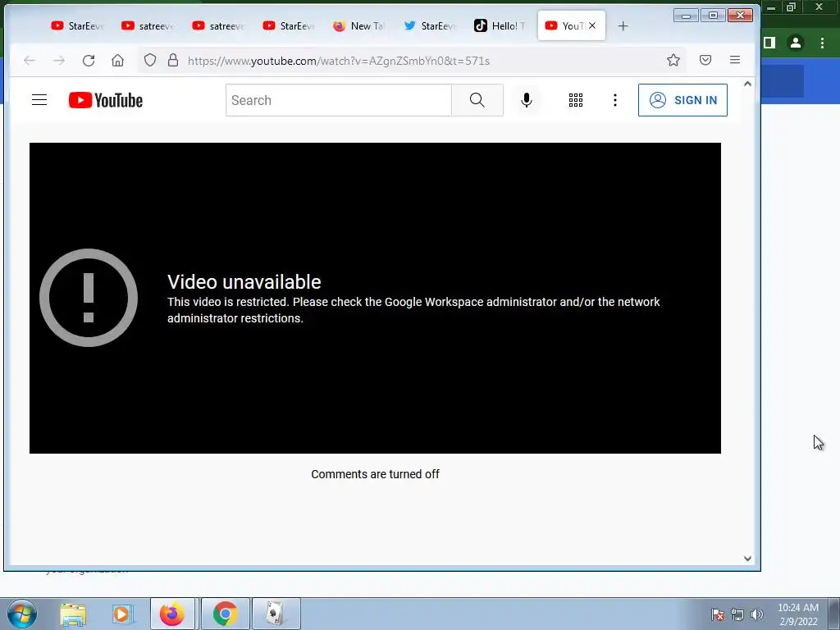This screenshot has width=840, height=630.
Task: Open the YouTube apps grid icon
Action: [576, 100]
